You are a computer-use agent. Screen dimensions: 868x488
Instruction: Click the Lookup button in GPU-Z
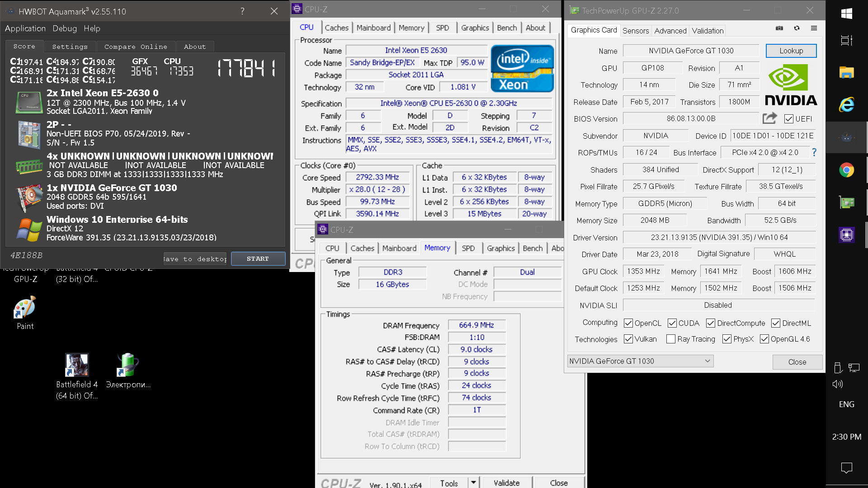pos(791,51)
